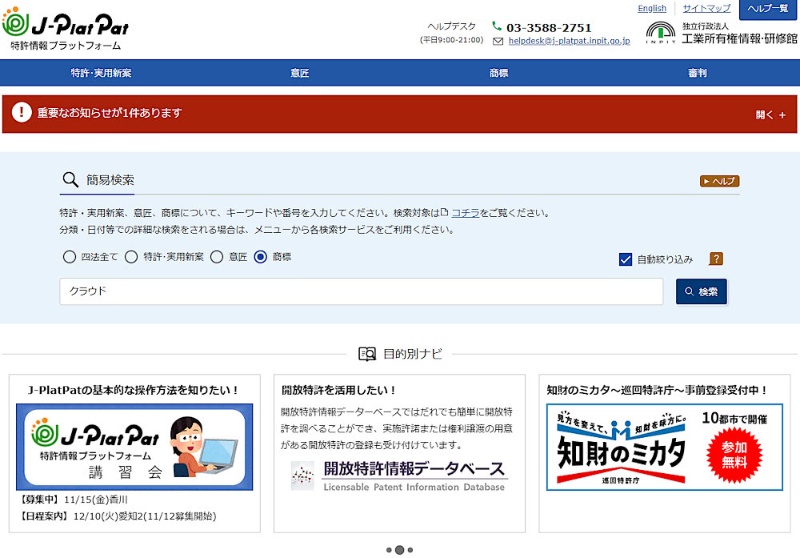Viewport: 800px width, 558px height.
Task: Select the 特許・実用新案 radio button
Action: tap(131, 257)
